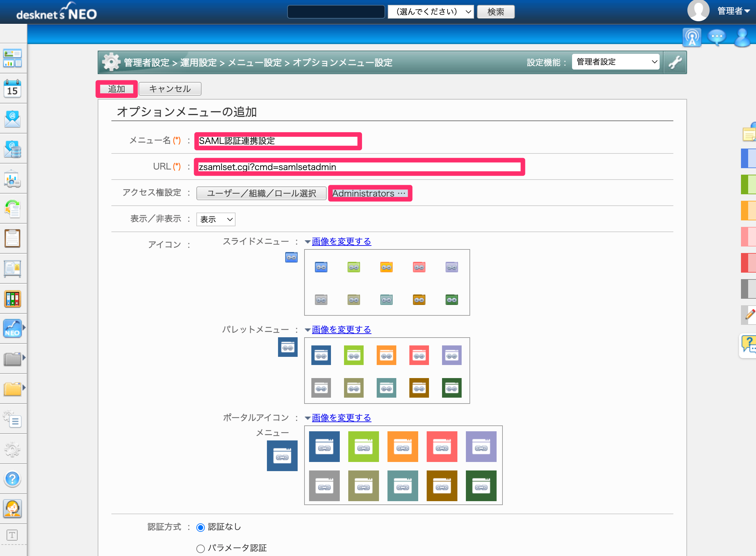The image size is (756, 556).
Task: Open the speech bubble chat icon
Action: (x=716, y=37)
